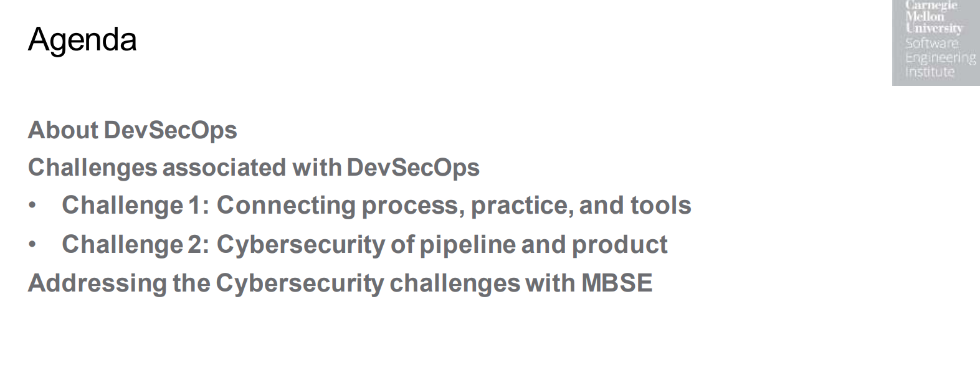Viewport: 980px width, 375px height.
Task: Click the About DevSecOps agenda line
Action: (x=132, y=130)
